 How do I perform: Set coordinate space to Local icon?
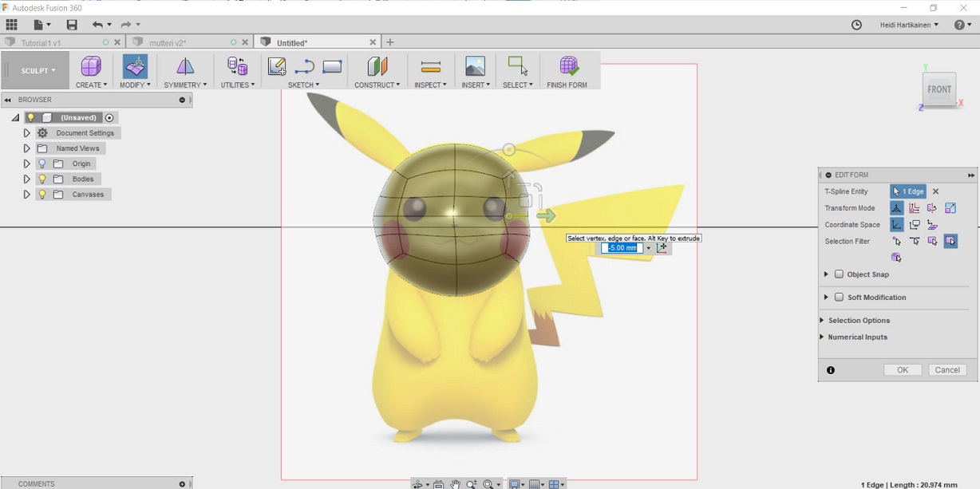(x=932, y=225)
